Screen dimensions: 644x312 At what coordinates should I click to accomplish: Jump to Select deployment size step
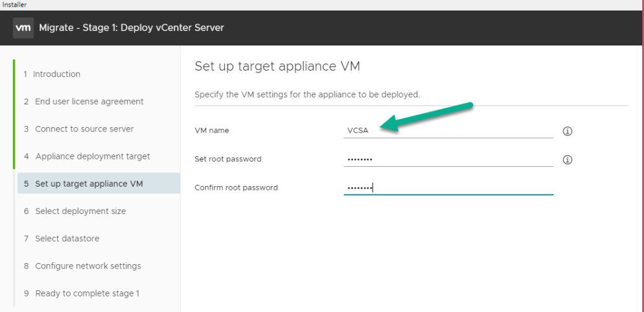80,211
